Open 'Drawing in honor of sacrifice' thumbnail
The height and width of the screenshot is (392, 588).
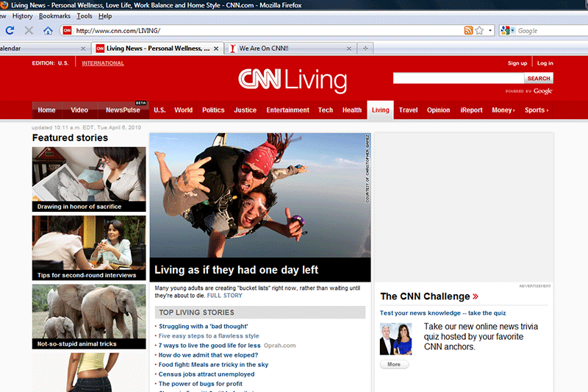(89, 179)
